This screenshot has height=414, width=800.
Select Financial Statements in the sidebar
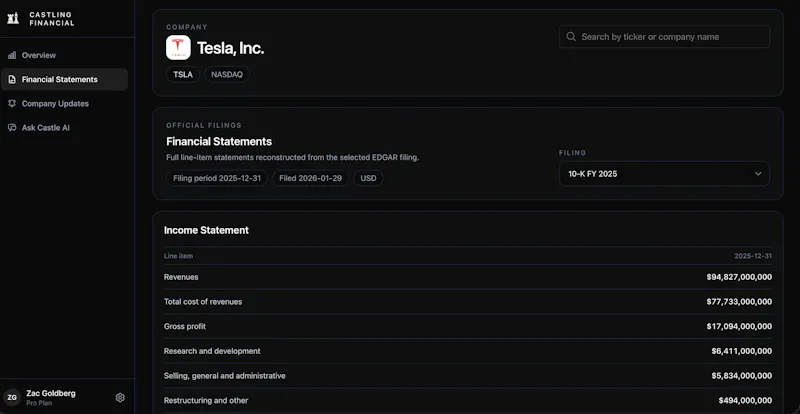point(65,80)
